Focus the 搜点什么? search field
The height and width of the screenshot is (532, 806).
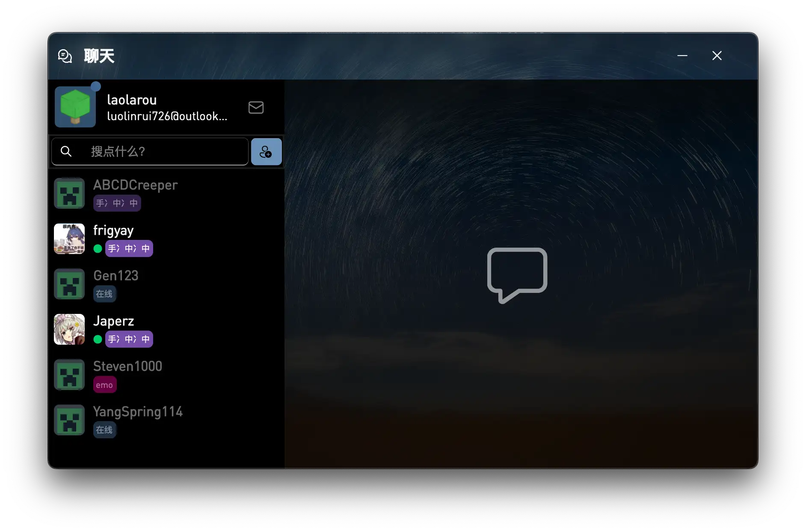click(150, 151)
